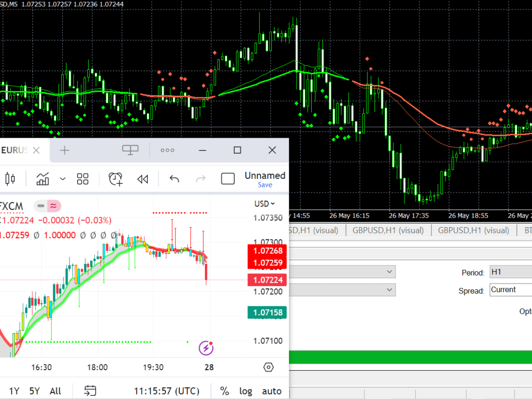This screenshot has width=532, height=399.
Task: Open go-to-date with the calendar icon
Action: (89, 390)
